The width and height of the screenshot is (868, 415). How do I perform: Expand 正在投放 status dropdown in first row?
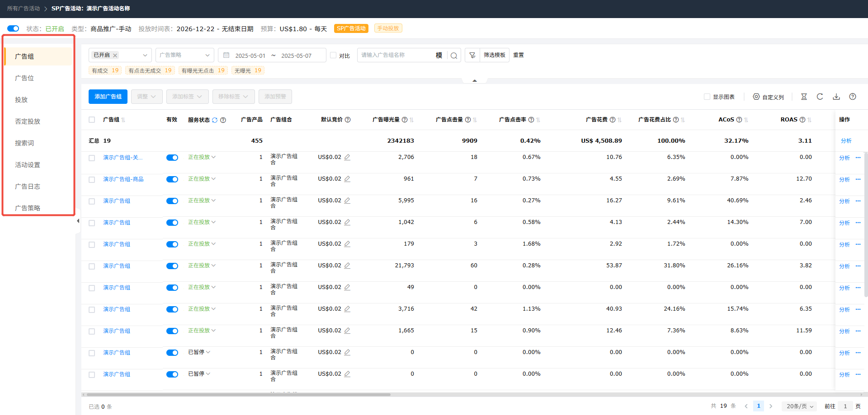tap(202, 157)
